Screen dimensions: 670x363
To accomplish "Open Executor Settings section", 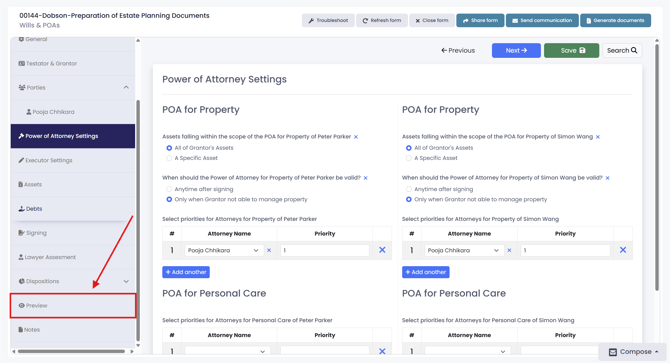I will (73, 160).
